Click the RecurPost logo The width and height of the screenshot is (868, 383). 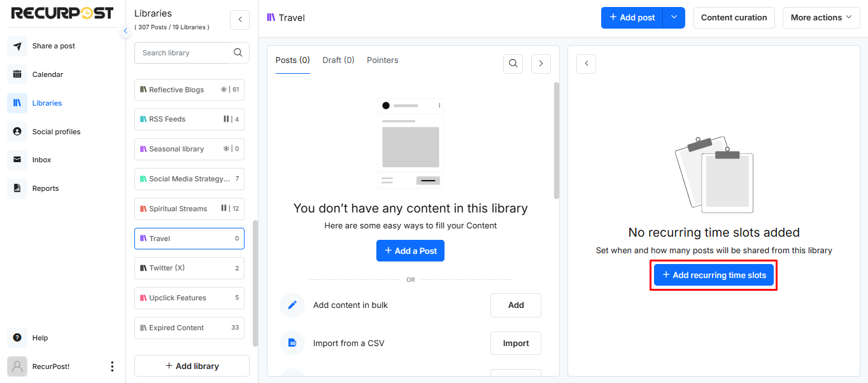(62, 13)
